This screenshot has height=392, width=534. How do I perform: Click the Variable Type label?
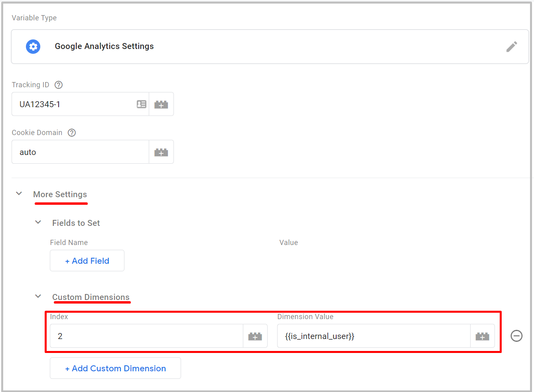(x=34, y=18)
